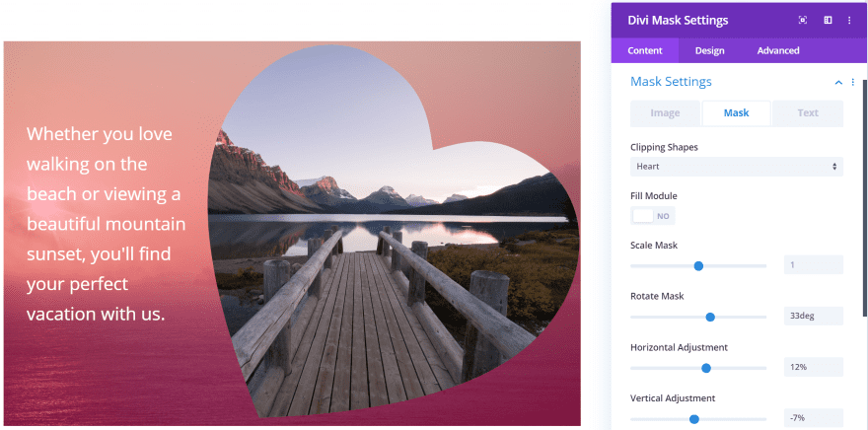Click the Vertical Adjustment slider handle
Screen dimensions: 868x430
(x=694, y=419)
